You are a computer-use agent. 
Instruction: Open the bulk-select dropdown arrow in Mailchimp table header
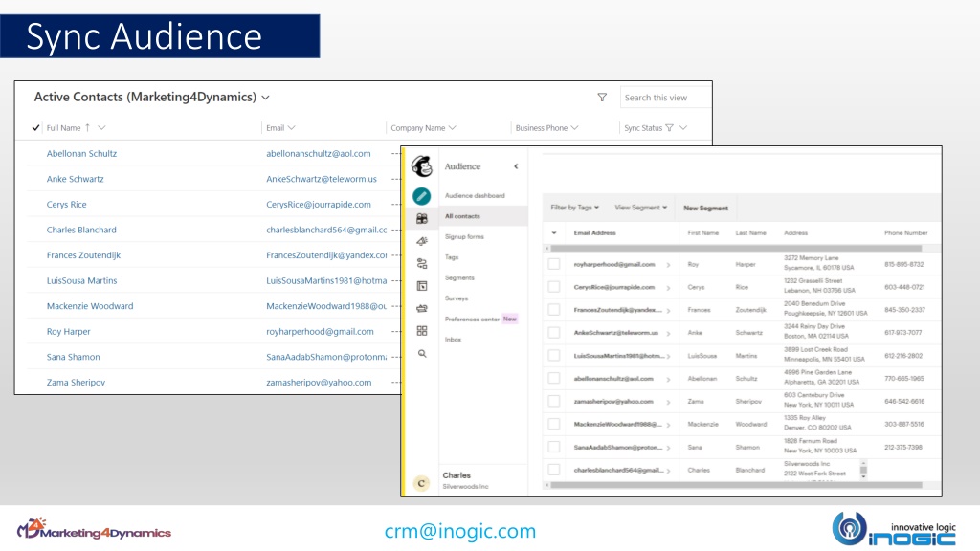(554, 233)
